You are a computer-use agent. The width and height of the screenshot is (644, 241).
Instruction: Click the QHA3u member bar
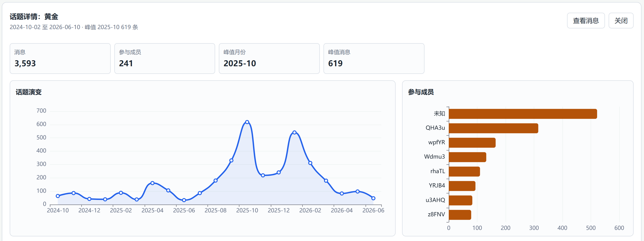coord(494,128)
